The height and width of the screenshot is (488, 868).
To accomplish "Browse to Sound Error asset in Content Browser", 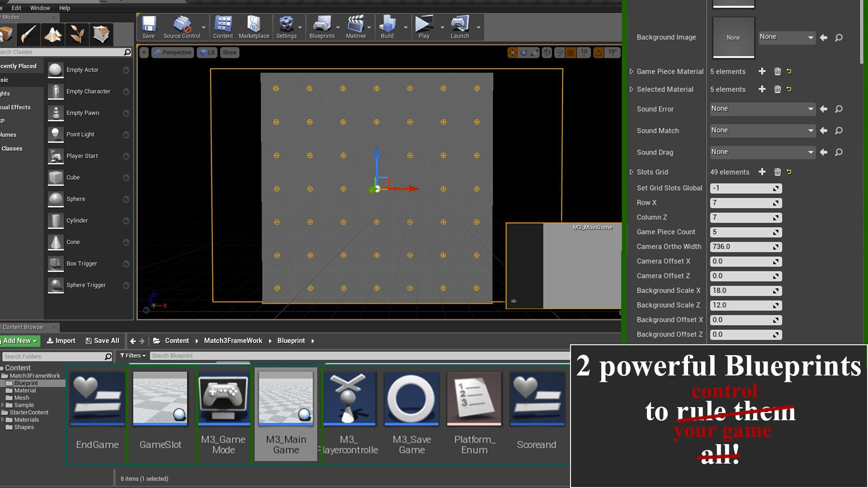I will [839, 109].
